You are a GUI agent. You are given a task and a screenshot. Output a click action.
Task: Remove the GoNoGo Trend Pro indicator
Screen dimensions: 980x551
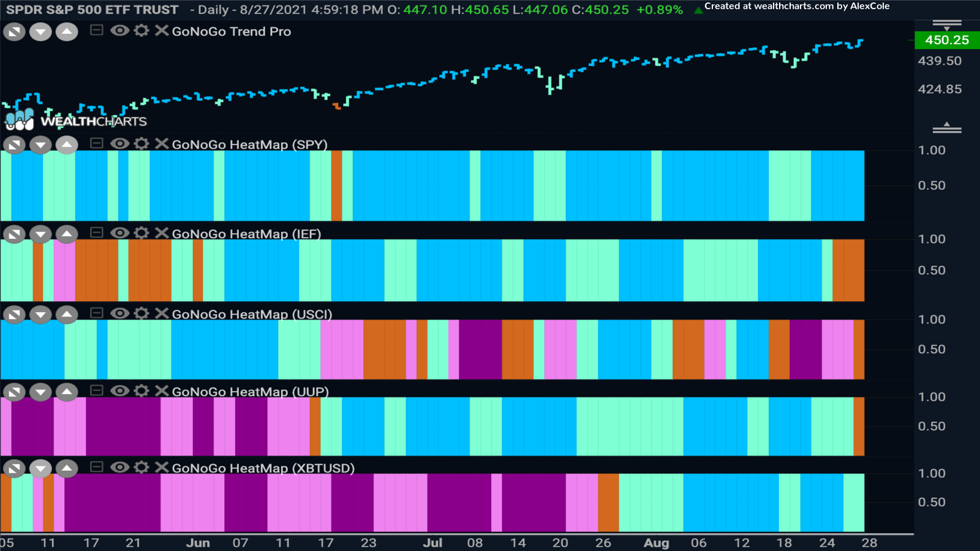click(161, 31)
